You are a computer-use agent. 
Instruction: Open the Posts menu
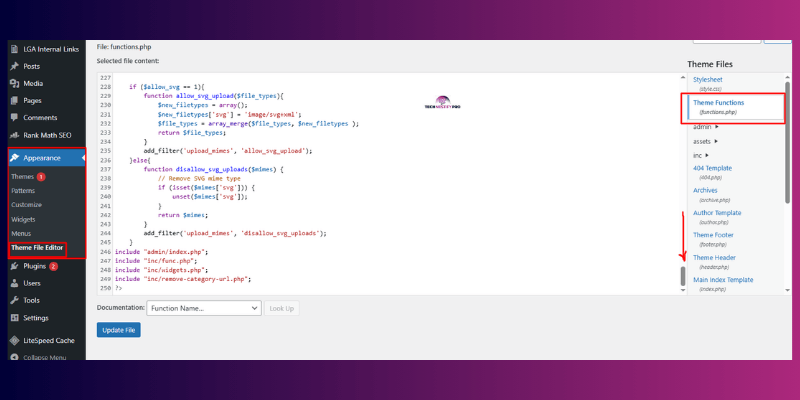coord(32,66)
